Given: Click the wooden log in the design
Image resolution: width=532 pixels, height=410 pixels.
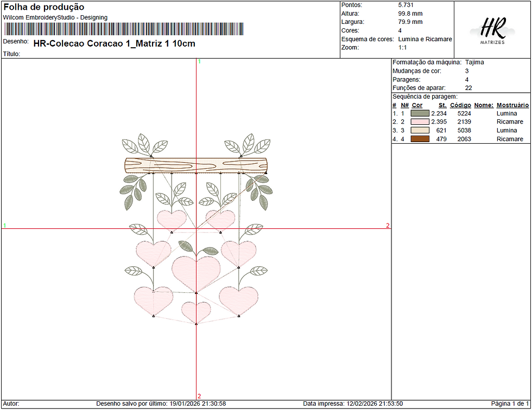Looking at the screenshot, I should pos(196,166).
